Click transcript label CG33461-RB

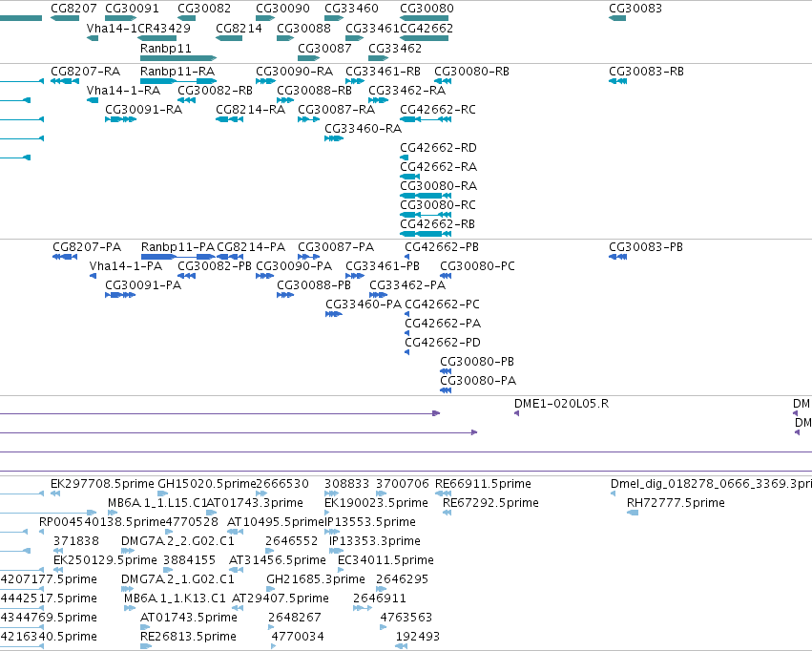(x=384, y=72)
